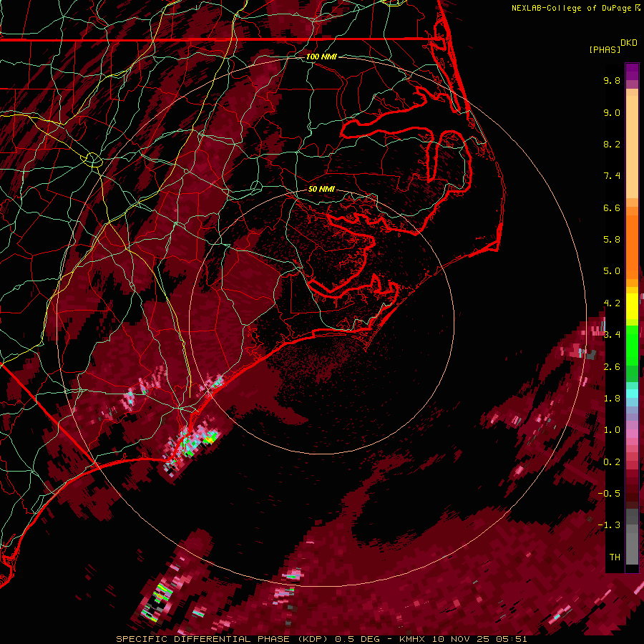Click the 9.8 value on the color scale
Image resolution: width=644 pixels, height=644 pixels.
click(612, 80)
